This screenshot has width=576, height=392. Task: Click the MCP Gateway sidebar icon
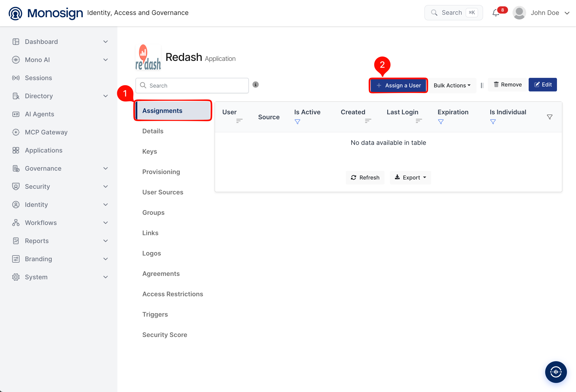[16, 132]
